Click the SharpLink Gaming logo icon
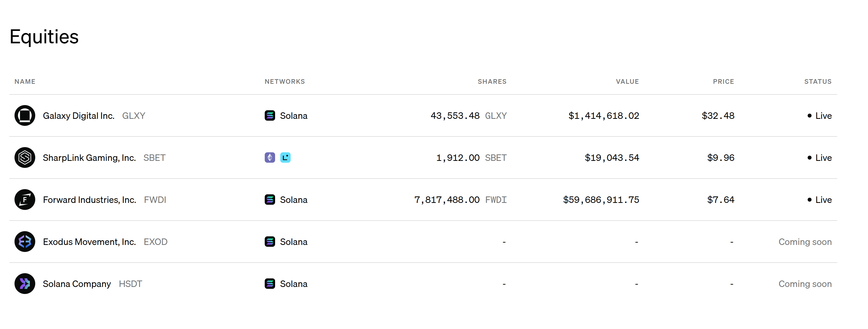Screen dimensions: 868x329 click(25, 157)
